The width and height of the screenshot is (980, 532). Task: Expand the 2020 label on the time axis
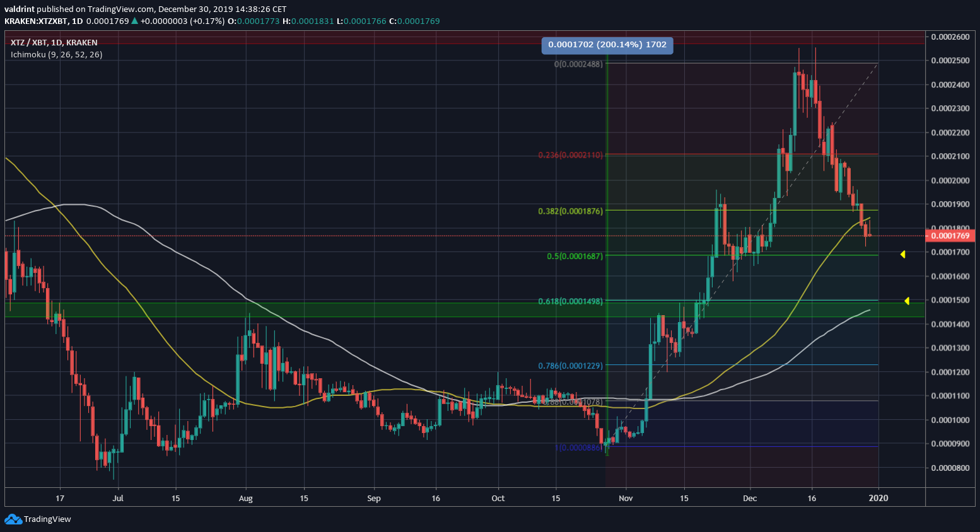point(879,498)
